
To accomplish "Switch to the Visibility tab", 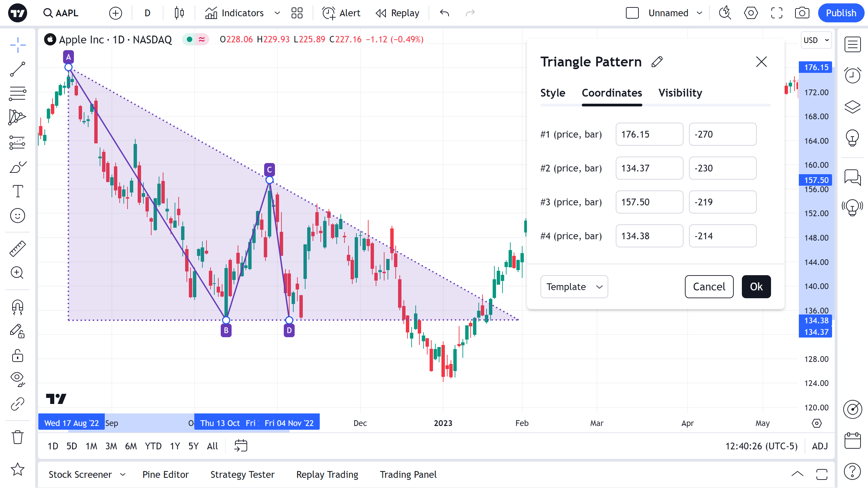I will click(x=680, y=93).
